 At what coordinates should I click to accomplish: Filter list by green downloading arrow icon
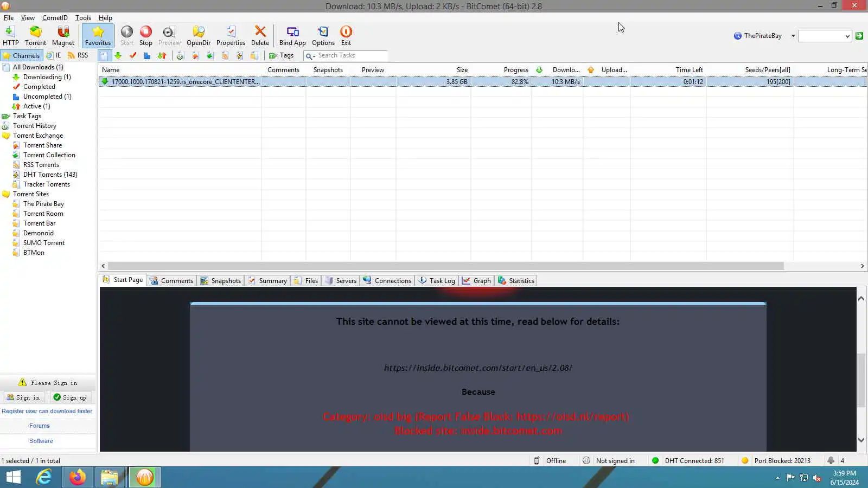[118, 55]
